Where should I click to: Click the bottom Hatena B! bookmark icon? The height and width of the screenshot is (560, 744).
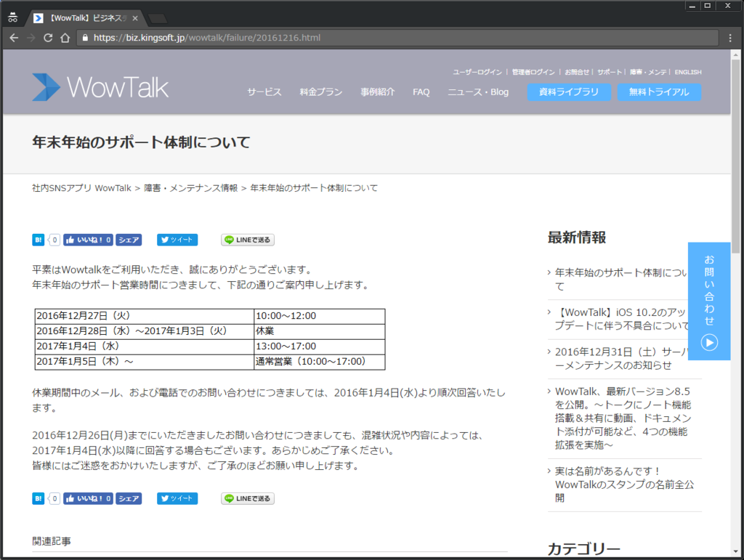38,498
